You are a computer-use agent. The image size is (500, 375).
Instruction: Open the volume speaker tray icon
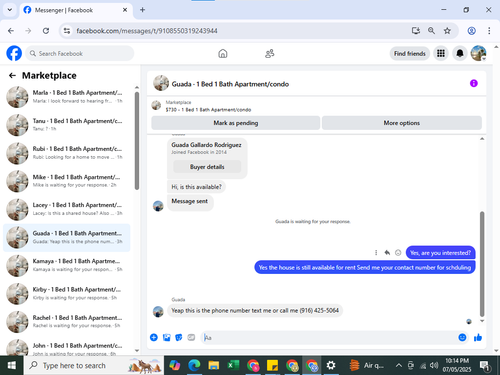coord(434,365)
